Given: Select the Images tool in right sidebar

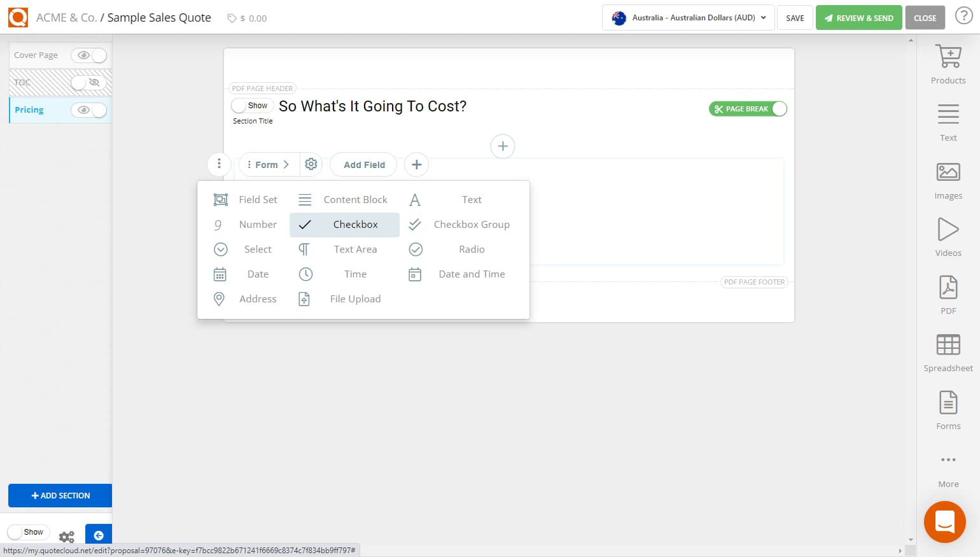Looking at the screenshot, I should [x=948, y=178].
